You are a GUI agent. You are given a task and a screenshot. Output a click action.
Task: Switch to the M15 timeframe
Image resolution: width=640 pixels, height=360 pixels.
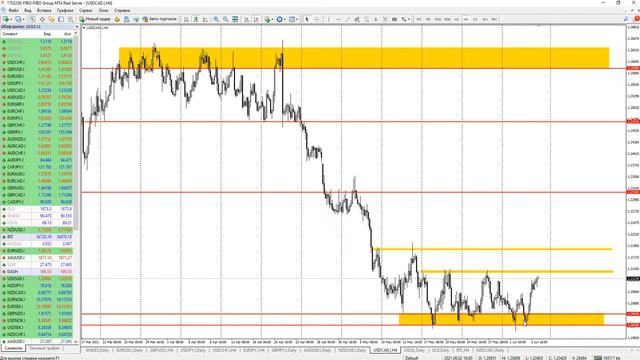point(438,19)
